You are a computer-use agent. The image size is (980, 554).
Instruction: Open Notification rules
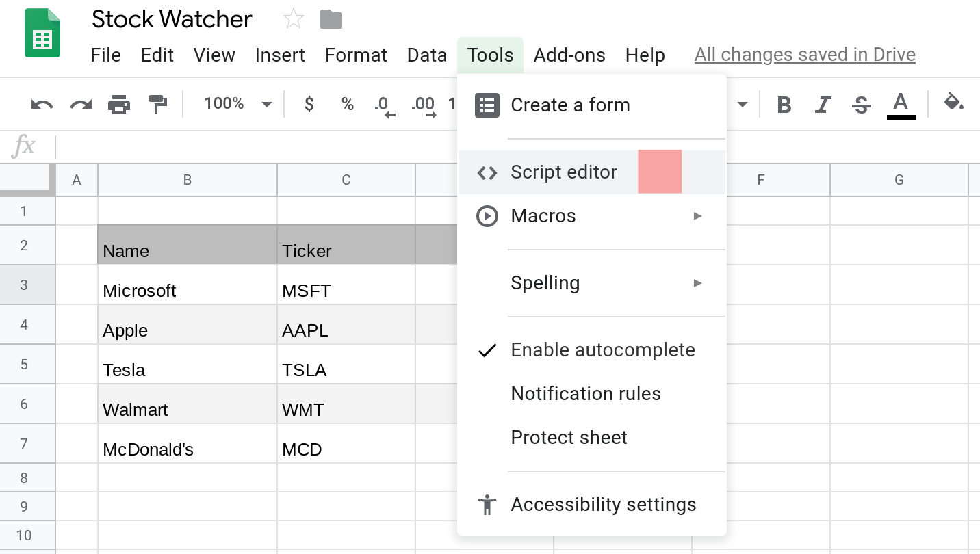click(591, 394)
